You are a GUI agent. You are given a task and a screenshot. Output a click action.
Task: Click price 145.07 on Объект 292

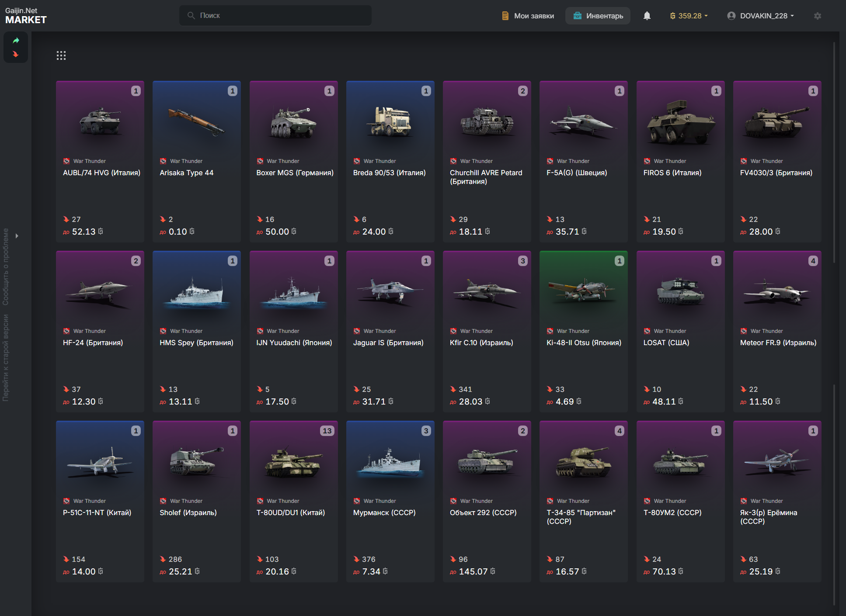coord(473,571)
